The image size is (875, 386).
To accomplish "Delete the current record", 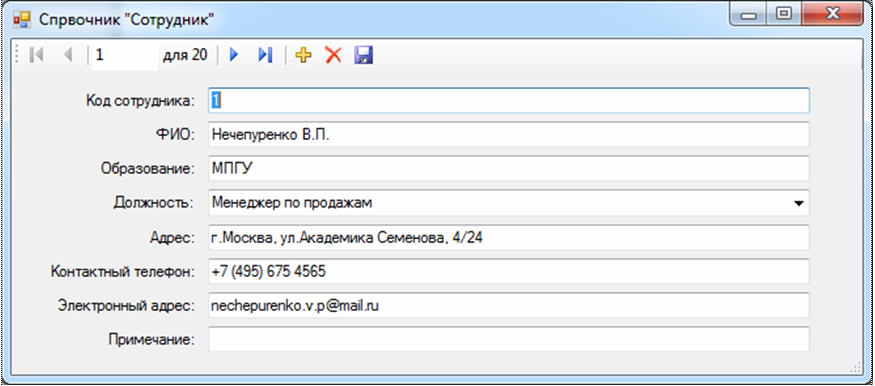I will (333, 55).
